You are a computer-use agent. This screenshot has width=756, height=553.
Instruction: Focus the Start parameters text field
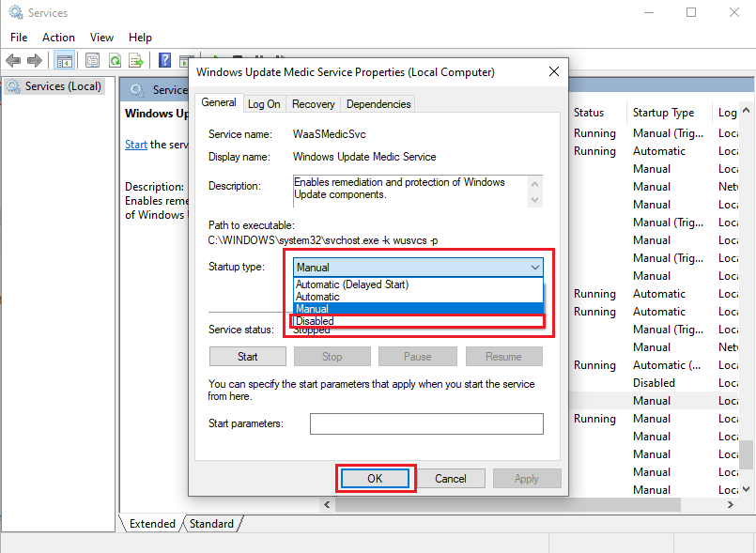[x=426, y=423]
